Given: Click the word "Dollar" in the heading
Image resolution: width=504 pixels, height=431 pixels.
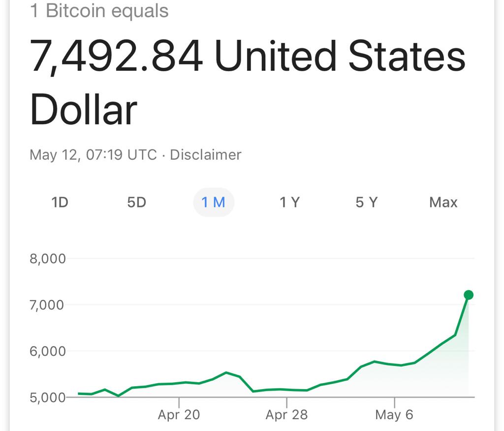Looking at the screenshot, I should point(83,109).
